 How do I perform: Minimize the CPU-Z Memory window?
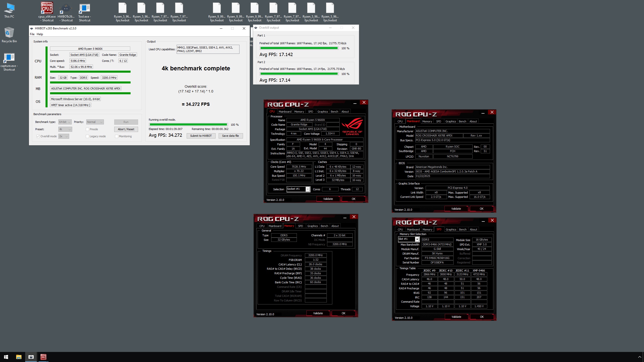point(345,217)
